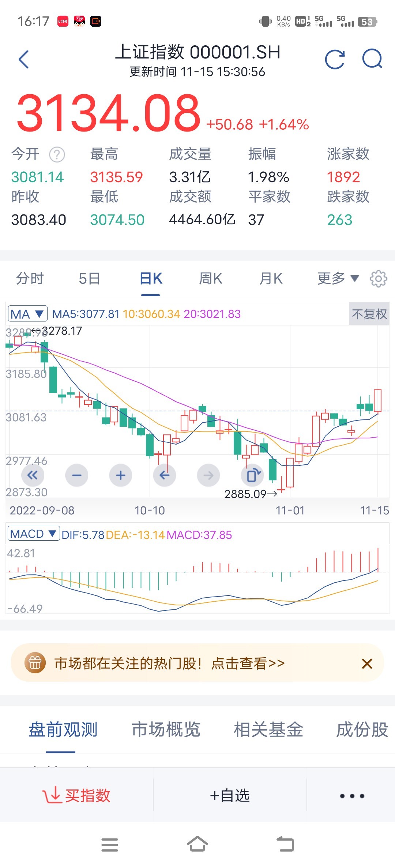Tap the help icon beside 今开
This screenshot has height=868, width=395.
tap(57, 155)
